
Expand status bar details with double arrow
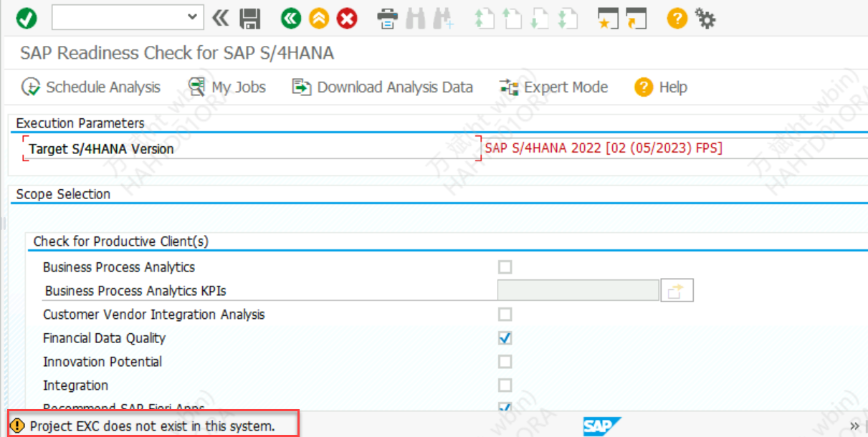pos(854,426)
